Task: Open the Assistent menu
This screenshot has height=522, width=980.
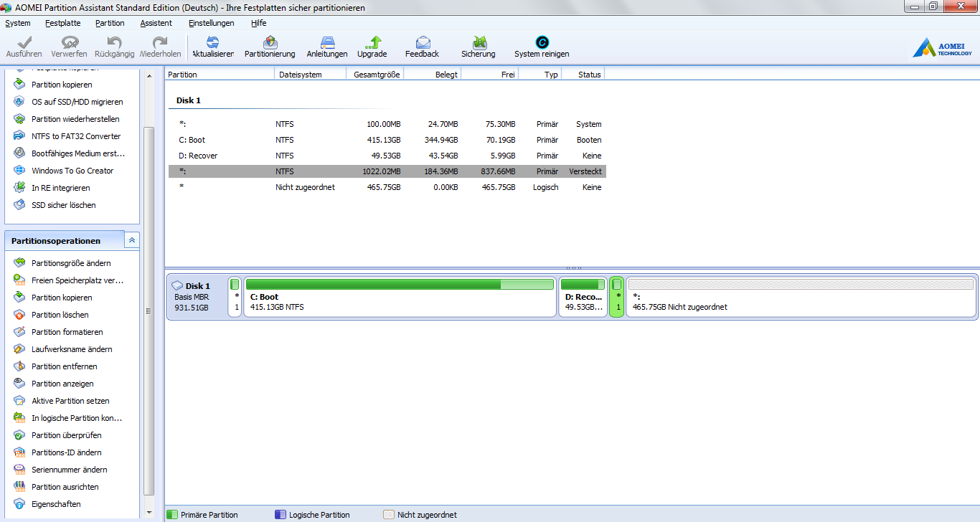Action: click(156, 23)
